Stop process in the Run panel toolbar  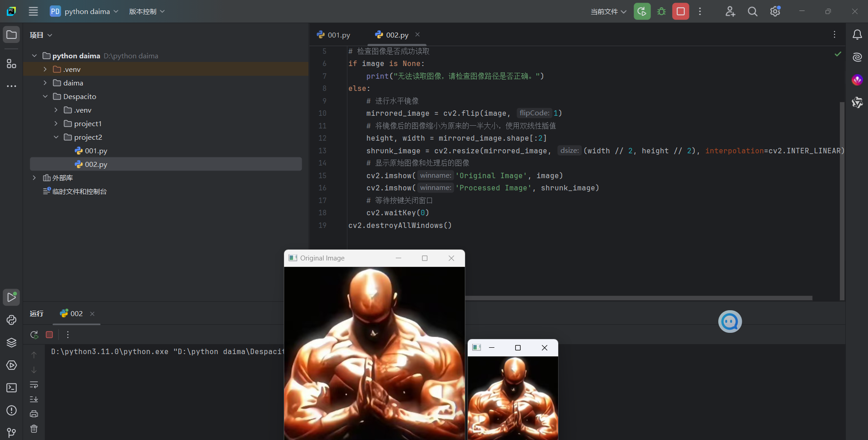tap(49, 335)
